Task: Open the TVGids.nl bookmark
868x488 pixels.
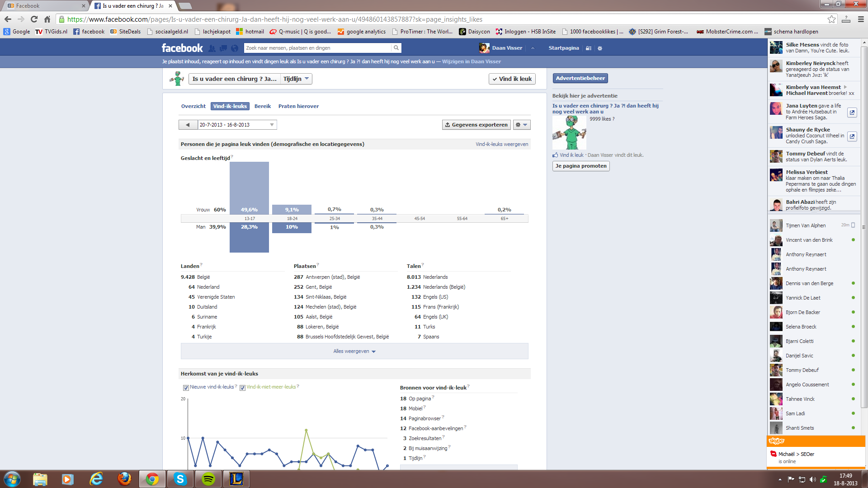Action: [x=51, y=32]
